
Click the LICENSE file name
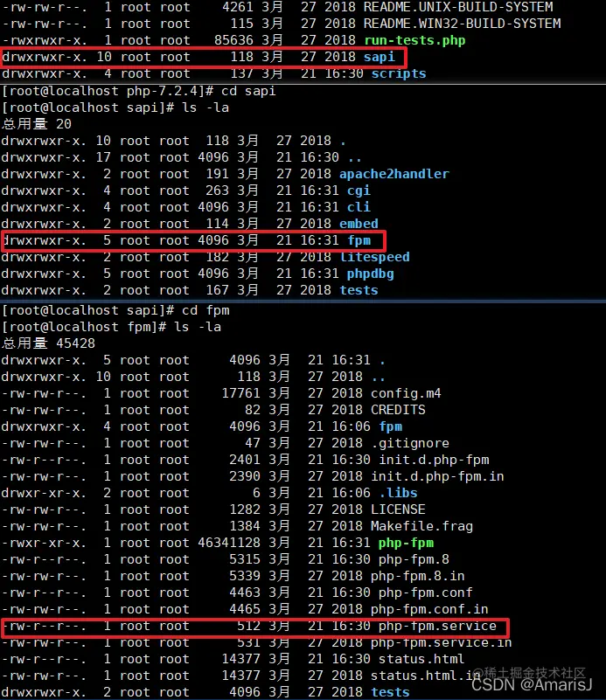tap(399, 509)
